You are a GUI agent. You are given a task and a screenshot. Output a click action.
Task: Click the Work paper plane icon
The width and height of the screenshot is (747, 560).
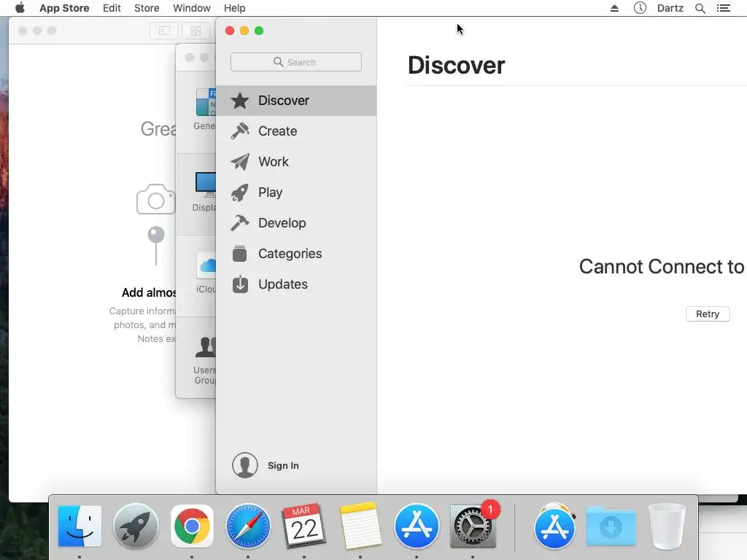pos(240,162)
